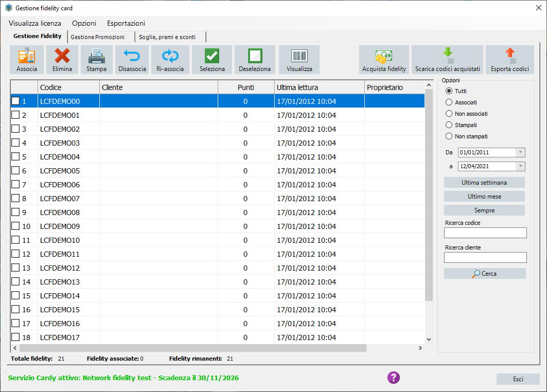The width and height of the screenshot is (547, 392).
Task: Click the Cliente column header
Action: 158,87
